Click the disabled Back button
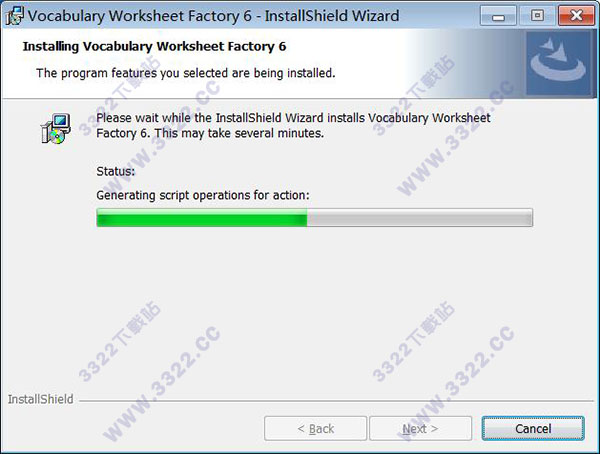The image size is (600, 454). 315,428
